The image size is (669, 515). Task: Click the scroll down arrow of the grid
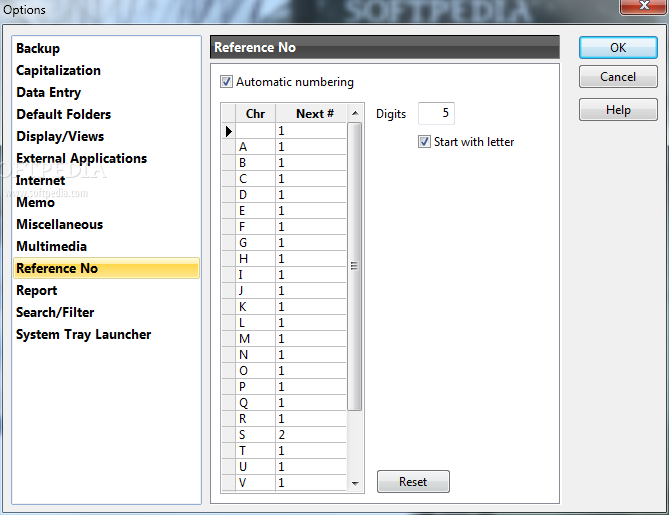click(355, 483)
